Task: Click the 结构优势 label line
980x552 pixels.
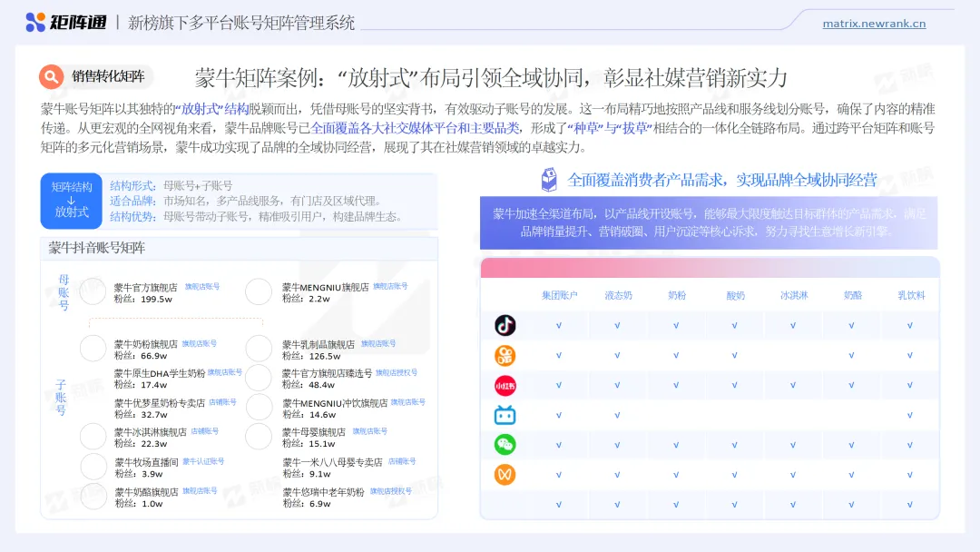Action: [256, 216]
